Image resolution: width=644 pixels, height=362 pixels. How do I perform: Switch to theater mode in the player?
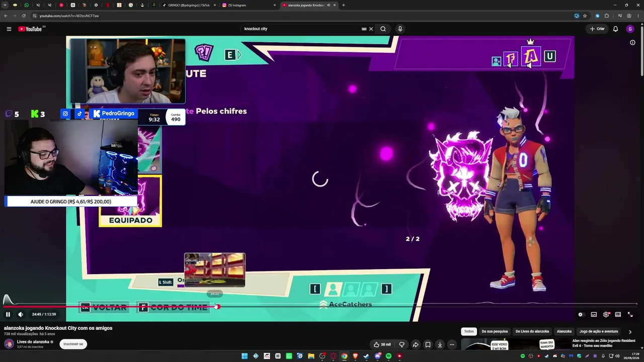click(x=618, y=314)
